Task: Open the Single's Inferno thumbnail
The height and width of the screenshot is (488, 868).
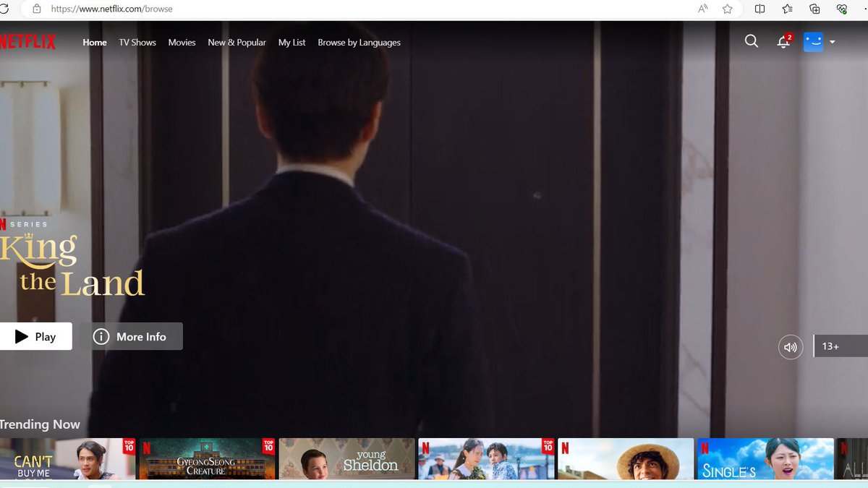Action: coord(765,458)
